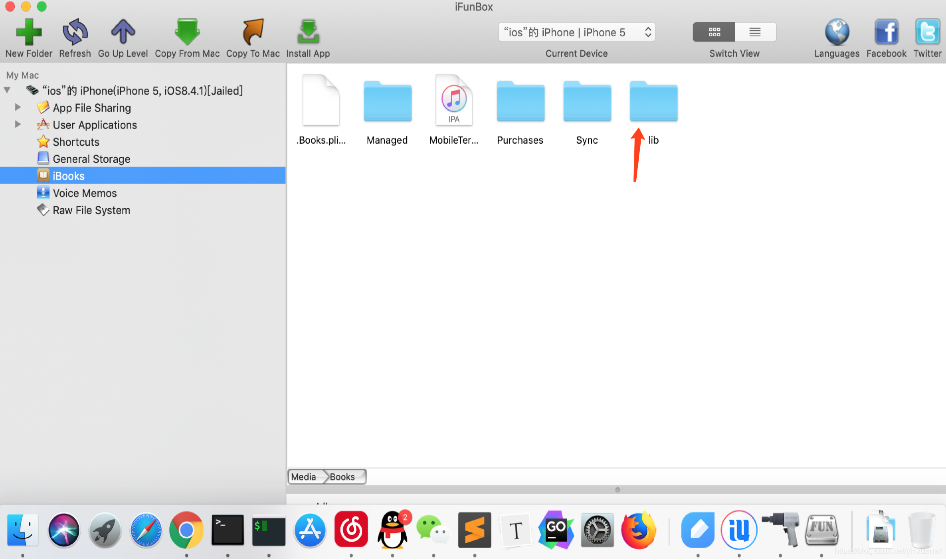Click Copy From Mac icon

point(187,32)
